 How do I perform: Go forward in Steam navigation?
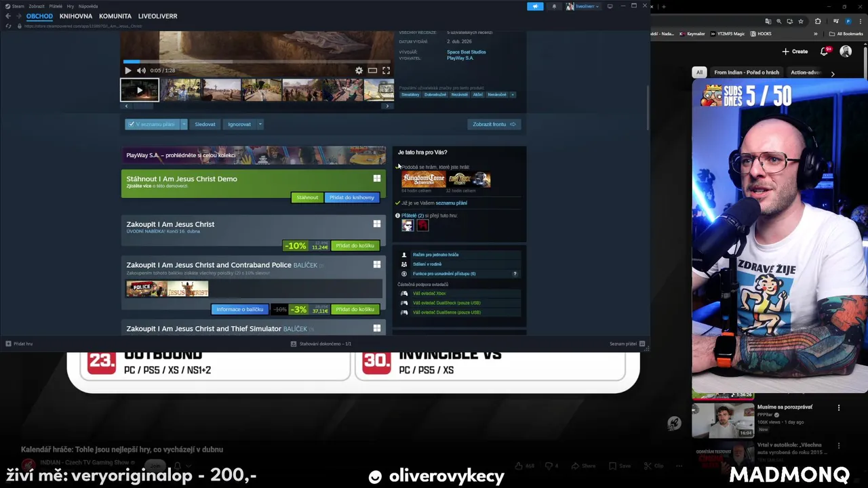(x=19, y=16)
